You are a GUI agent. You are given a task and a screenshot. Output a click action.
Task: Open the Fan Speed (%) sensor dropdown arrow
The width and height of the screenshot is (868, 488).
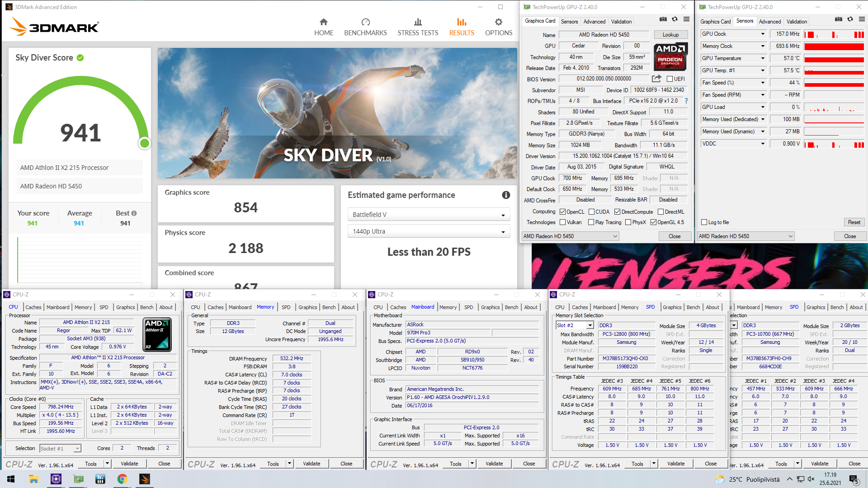click(763, 83)
